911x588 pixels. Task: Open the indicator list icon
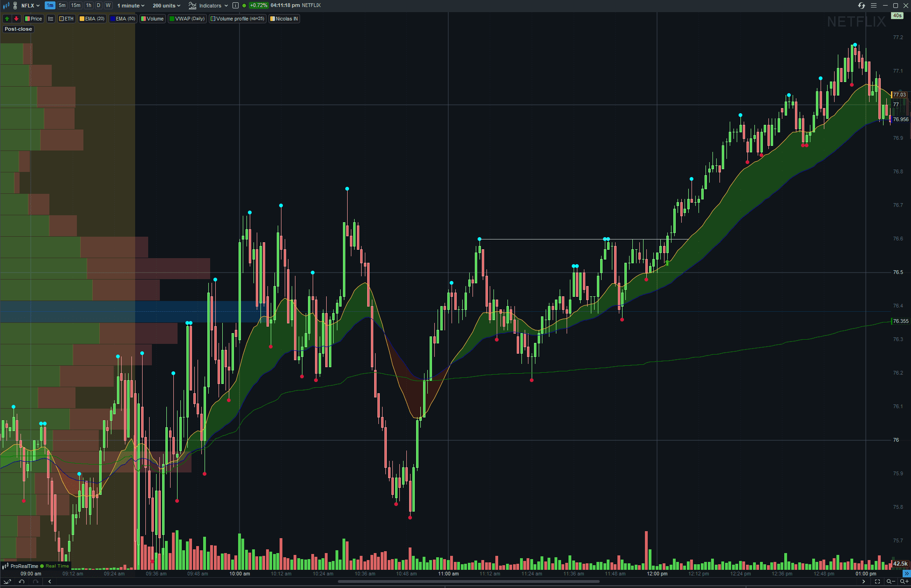pyautogui.click(x=51, y=19)
